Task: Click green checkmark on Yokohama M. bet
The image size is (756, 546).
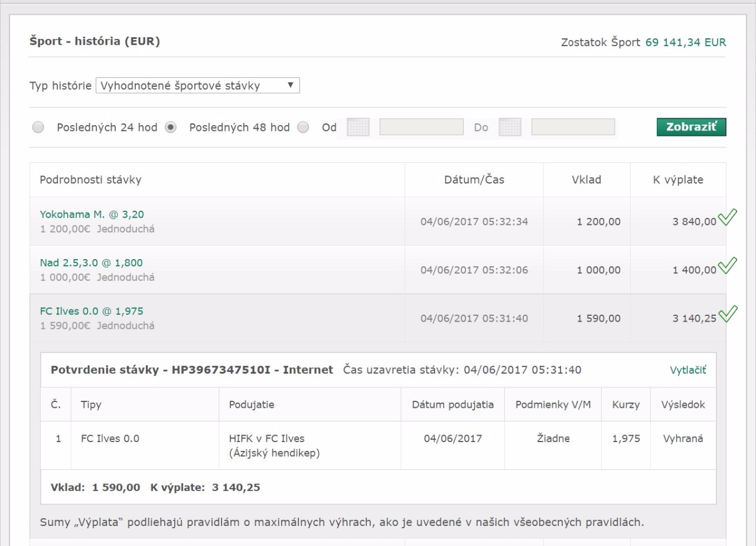Action: point(727,217)
